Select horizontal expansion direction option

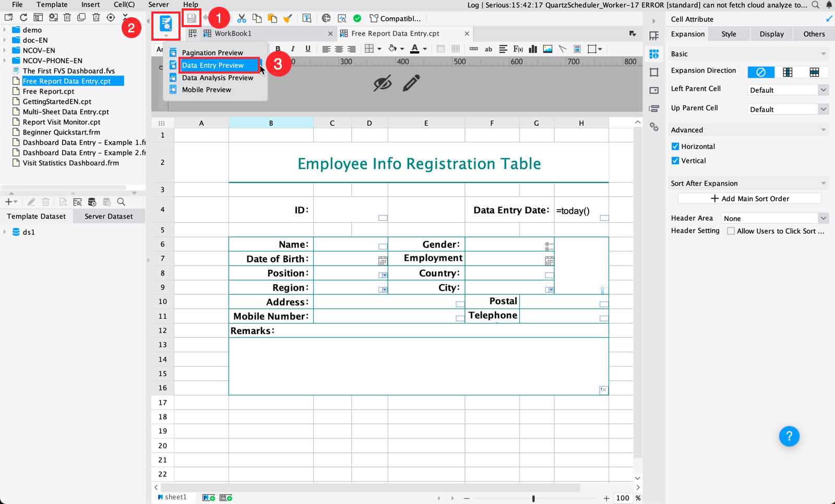pos(814,72)
